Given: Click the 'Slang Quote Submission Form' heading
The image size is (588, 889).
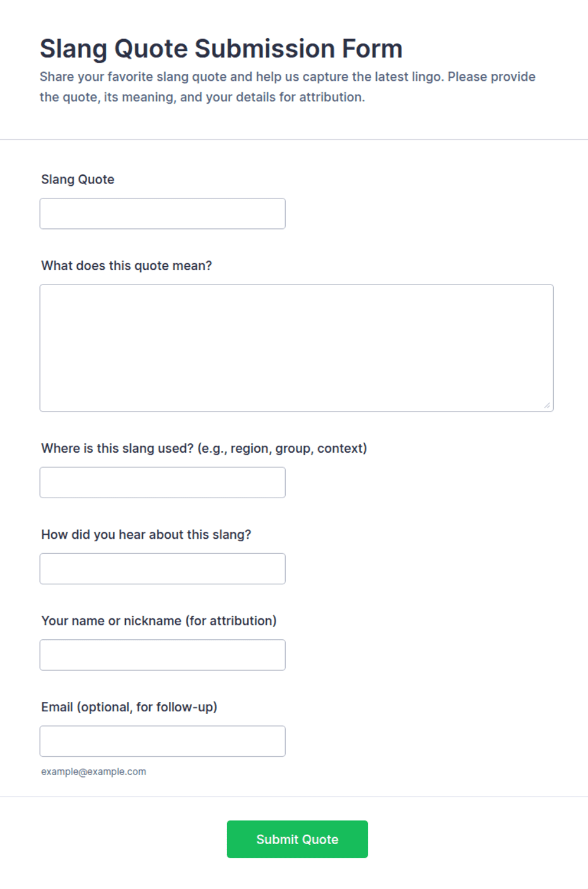Looking at the screenshot, I should (221, 49).
